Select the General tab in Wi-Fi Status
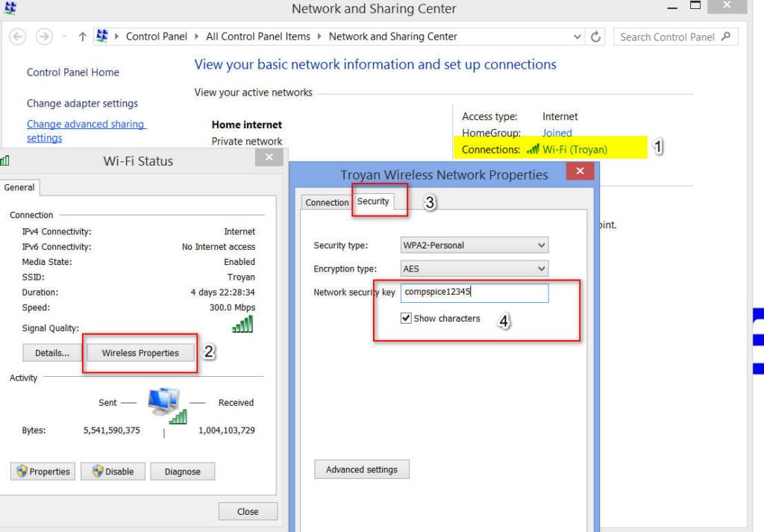 (19, 187)
